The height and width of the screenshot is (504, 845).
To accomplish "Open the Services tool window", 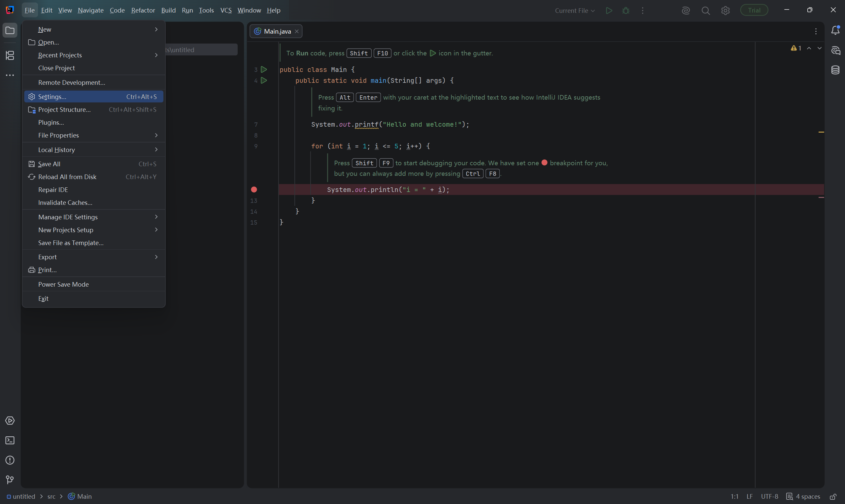I will pos(10,421).
